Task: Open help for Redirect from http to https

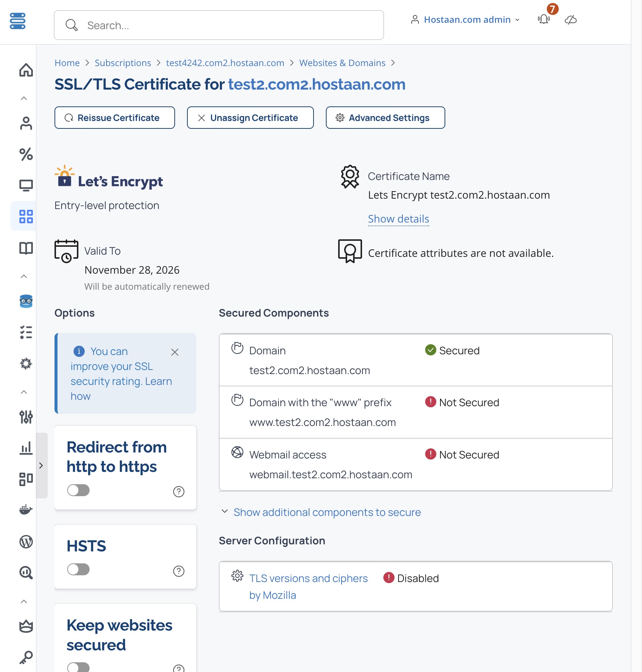Action: [x=179, y=492]
